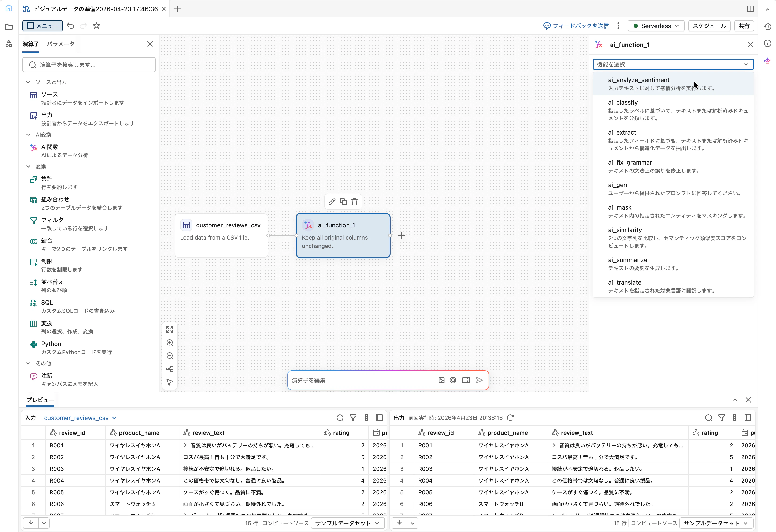Toggle the column selector in output preview

[734, 417]
